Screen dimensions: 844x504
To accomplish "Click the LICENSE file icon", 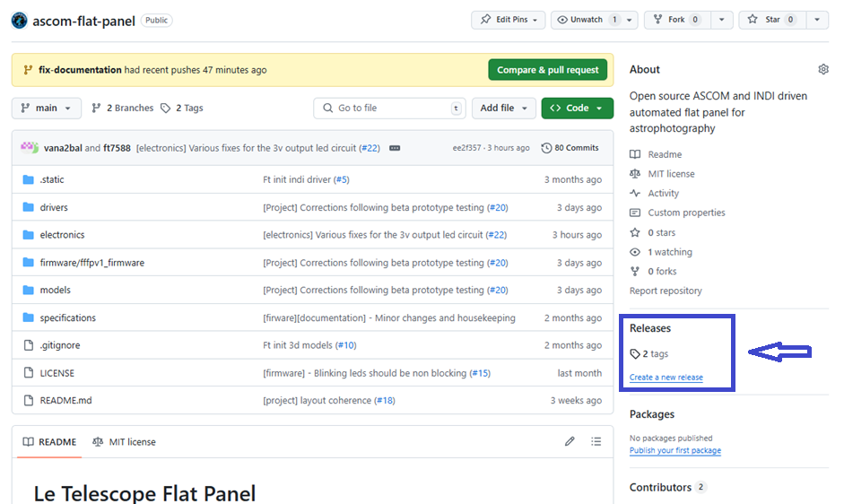I will [29, 372].
